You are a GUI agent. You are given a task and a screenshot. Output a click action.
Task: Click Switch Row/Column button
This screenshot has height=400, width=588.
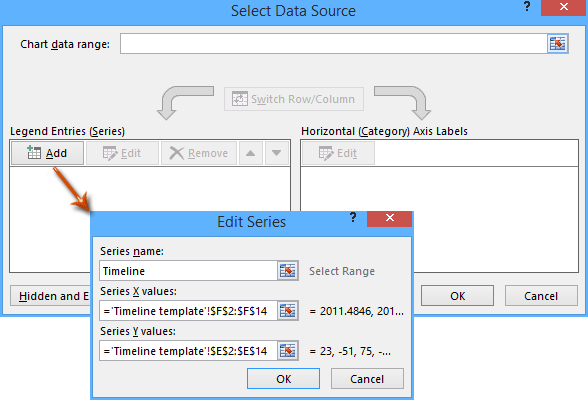[294, 99]
